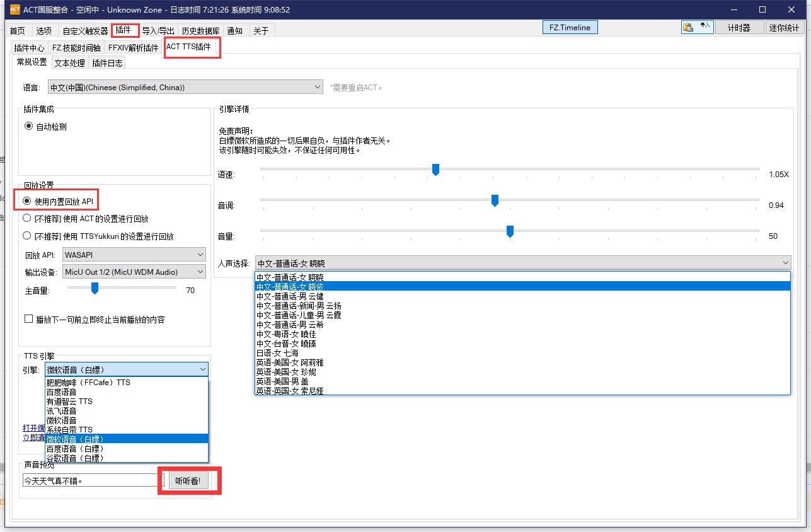The height and width of the screenshot is (532, 811).
Task: Click the clipboard import icon button
Action: 697,27
